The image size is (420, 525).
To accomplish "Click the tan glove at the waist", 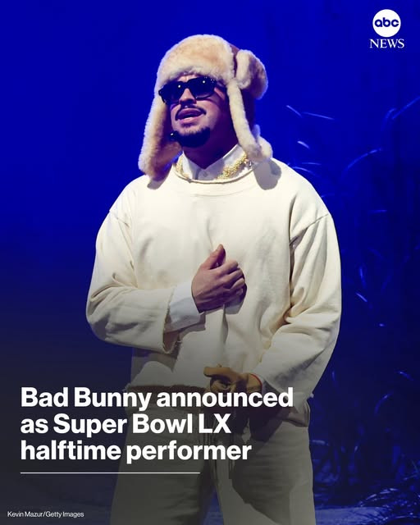I will [x=232, y=378].
